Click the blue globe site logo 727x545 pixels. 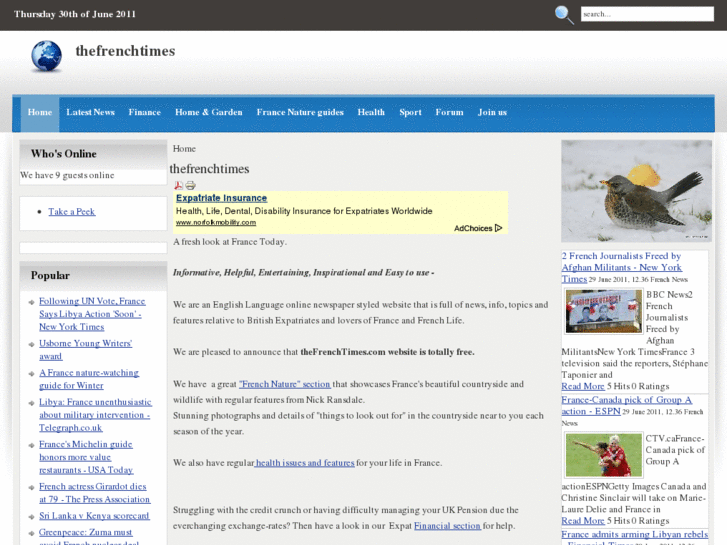click(x=46, y=56)
